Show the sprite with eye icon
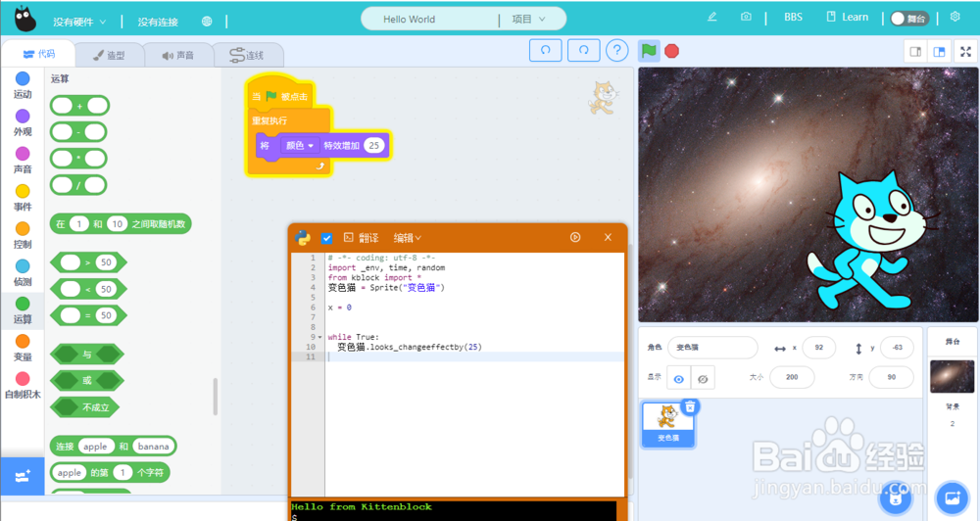 (x=679, y=379)
